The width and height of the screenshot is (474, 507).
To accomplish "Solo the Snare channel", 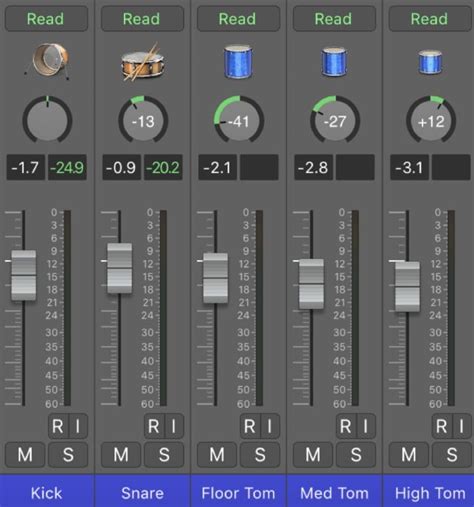I will pos(164,454).
